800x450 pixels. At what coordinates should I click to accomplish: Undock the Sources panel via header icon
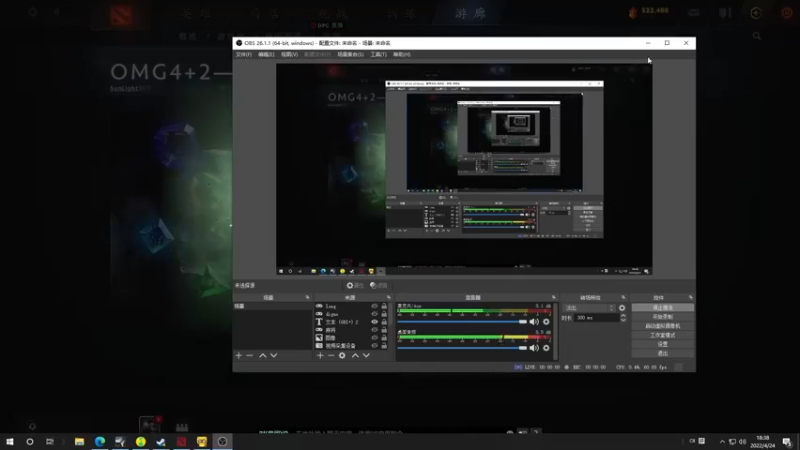389,297
